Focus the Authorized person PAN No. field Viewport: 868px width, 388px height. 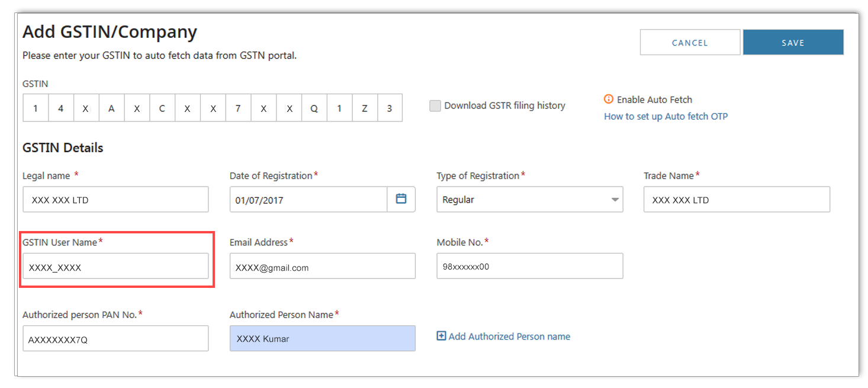(x=115, y=339)
